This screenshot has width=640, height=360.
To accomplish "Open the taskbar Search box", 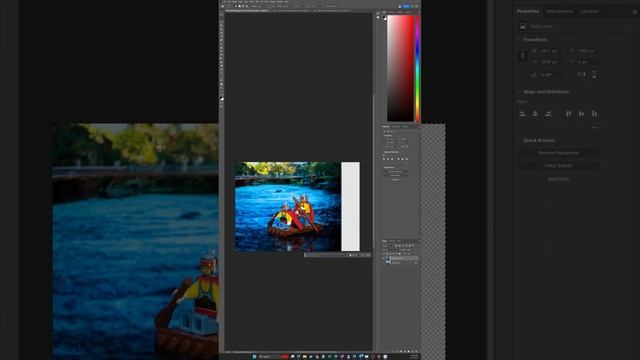I will (x=273, y=357).
